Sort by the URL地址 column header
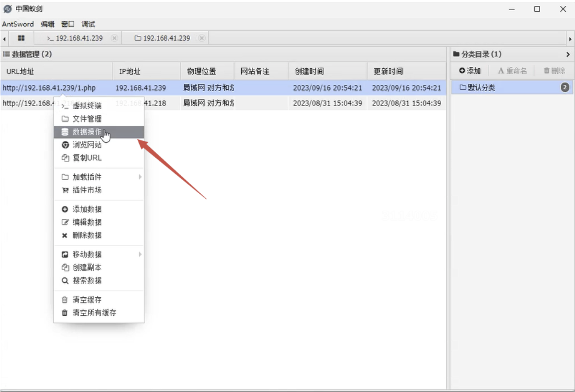 pos(56,71)
